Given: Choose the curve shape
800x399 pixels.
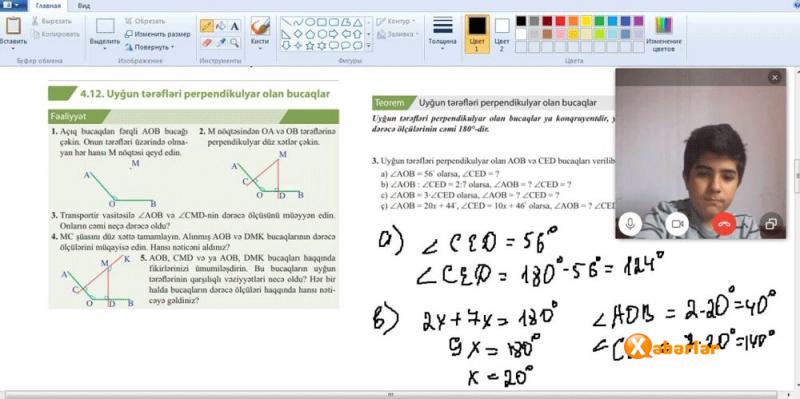Looking at the screenshot, I should tap(298, 22).
